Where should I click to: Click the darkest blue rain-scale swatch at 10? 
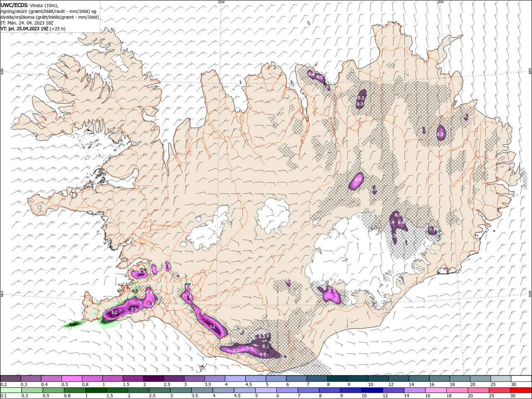[x=371, y=390]
